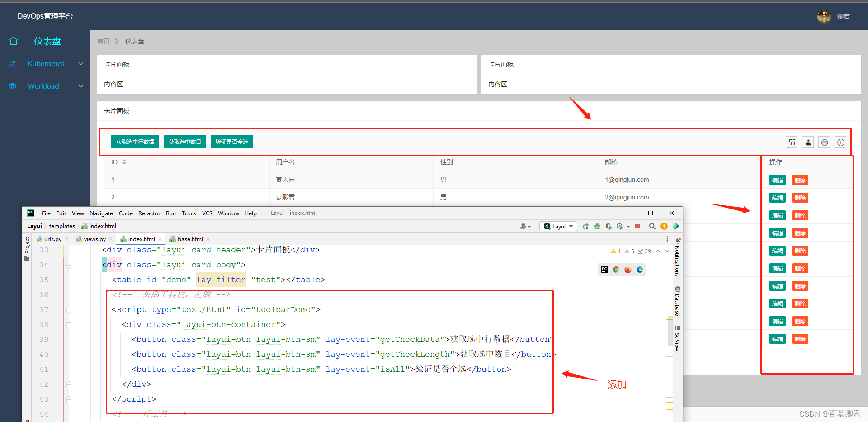
Task: Close the index.html editor tab
Action: coord(160,239)
